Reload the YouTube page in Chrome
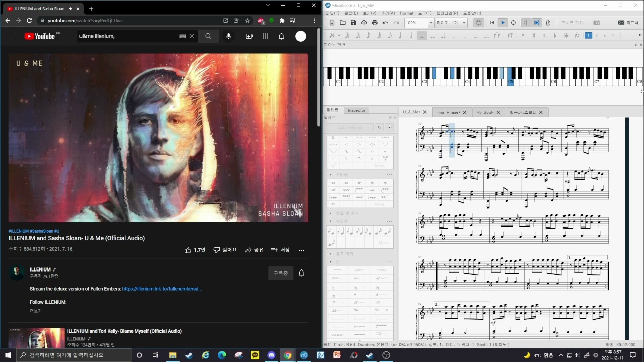 pos(29,21)
